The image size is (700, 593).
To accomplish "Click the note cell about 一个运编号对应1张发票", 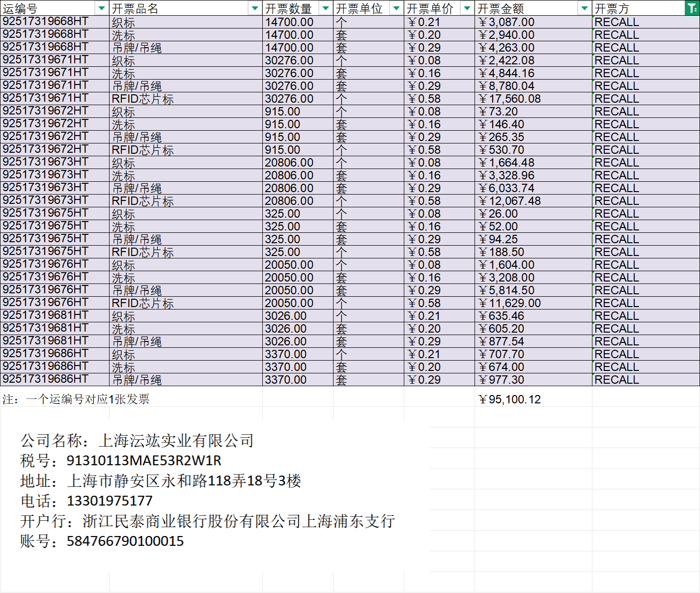I will (x=76, y=399).
